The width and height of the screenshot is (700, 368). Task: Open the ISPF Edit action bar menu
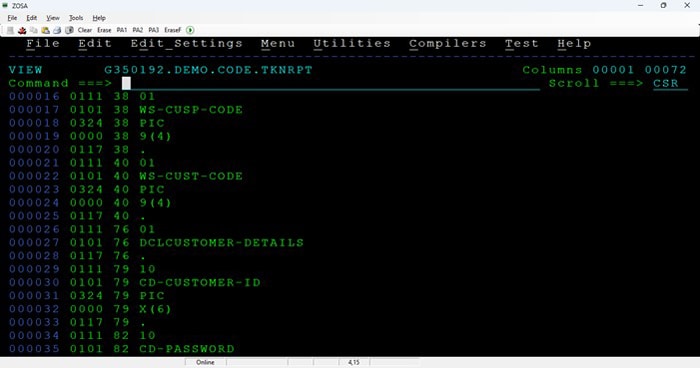95,44
